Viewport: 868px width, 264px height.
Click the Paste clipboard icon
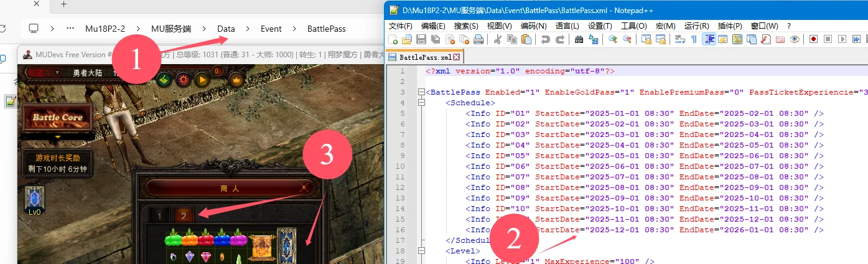pyautogui.click(x=526, y=39)
